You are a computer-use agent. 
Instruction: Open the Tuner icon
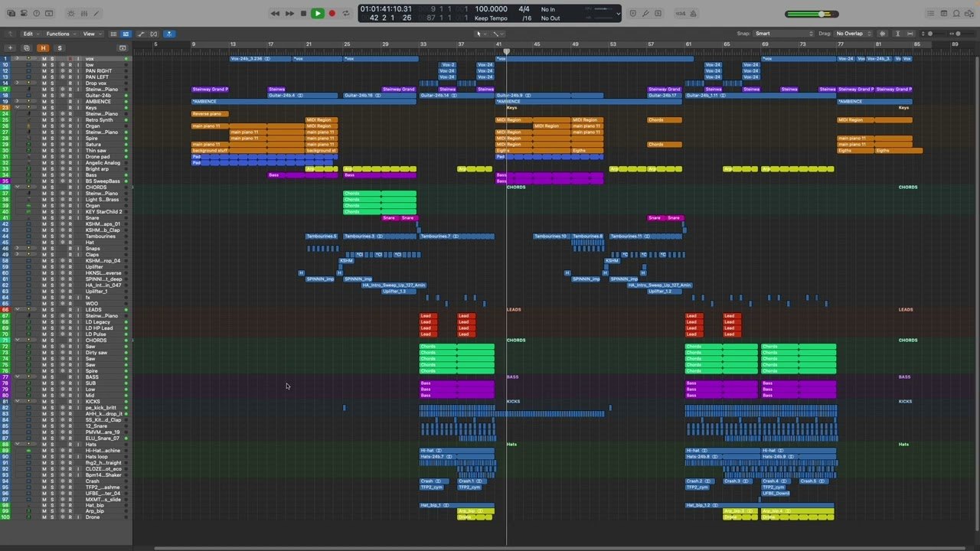point(645,13)
